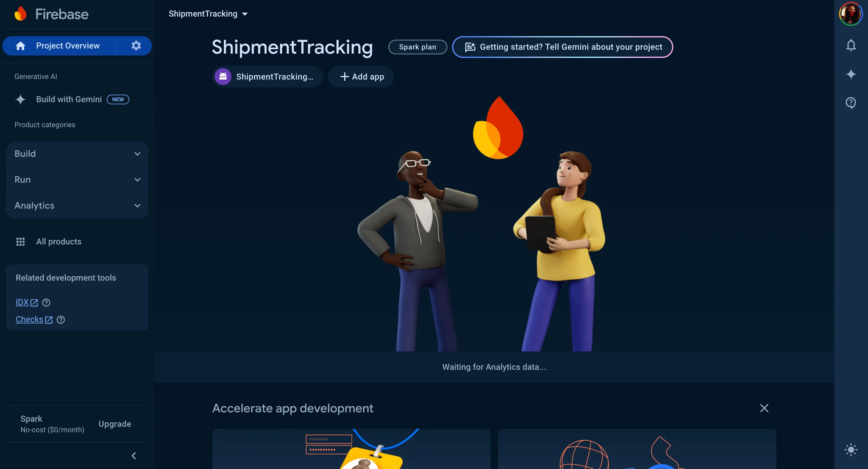Click the IDX external link icon
The width and height of the screenshot is (868, 469).
tap(34, 303)
